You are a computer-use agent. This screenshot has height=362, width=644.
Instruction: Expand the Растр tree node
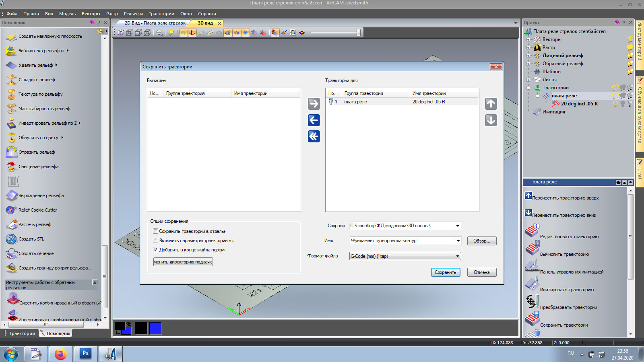click(528, 47)
